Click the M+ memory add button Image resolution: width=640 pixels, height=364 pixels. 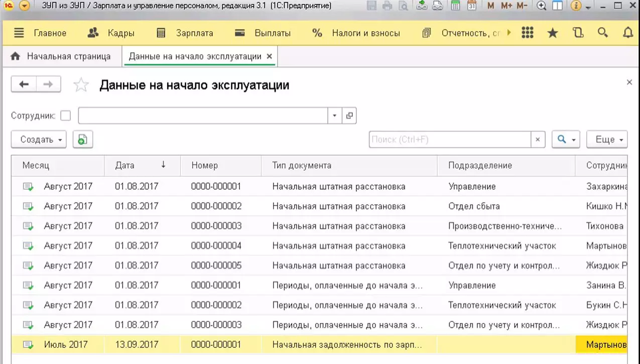[x=506, y=6]
